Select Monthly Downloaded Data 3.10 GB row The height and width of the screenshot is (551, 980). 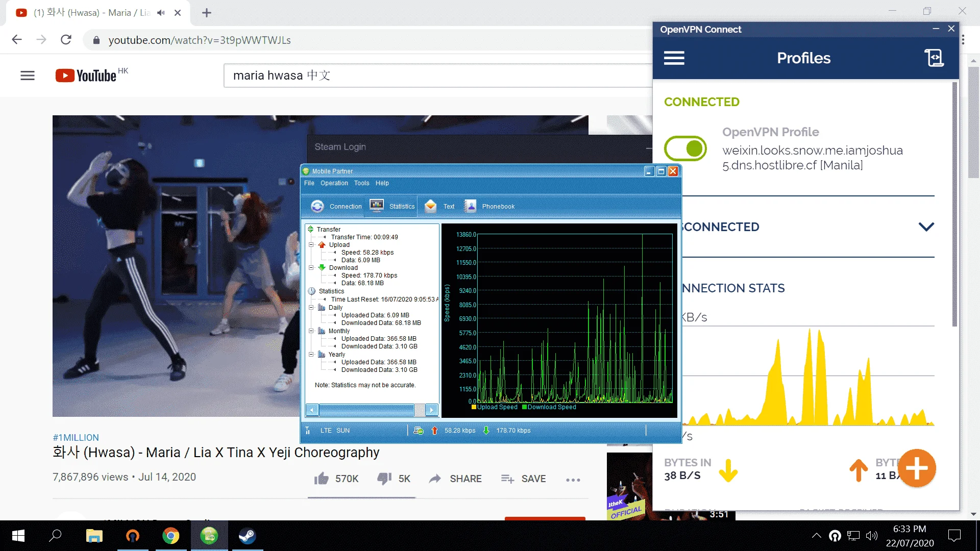point(379,346)
